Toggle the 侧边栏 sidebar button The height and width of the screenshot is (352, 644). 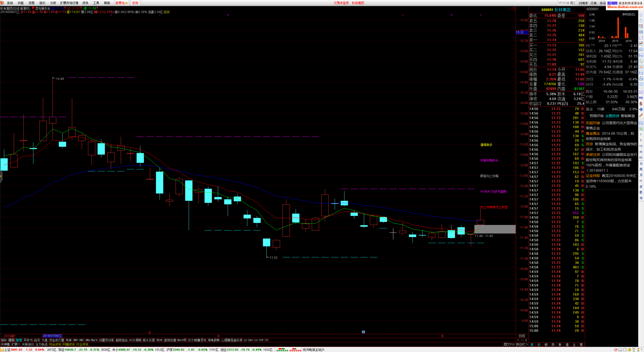pos(522,344)
